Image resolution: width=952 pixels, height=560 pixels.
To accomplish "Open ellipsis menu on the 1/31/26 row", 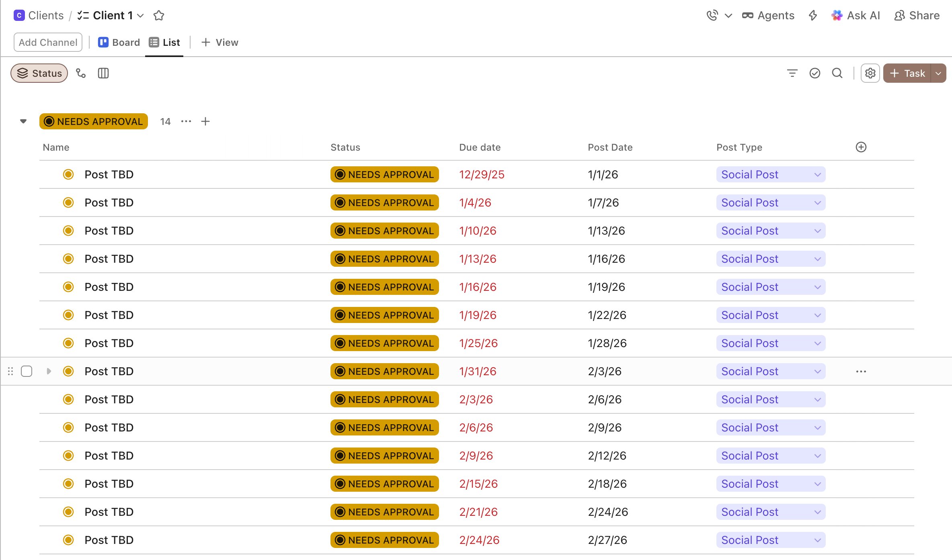I will [861, 371].
